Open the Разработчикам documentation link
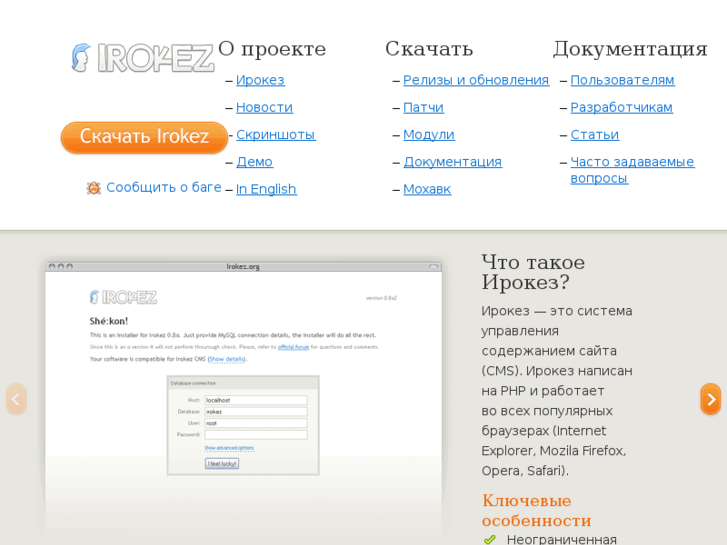 pyautogui.click(x=622, y=108)
